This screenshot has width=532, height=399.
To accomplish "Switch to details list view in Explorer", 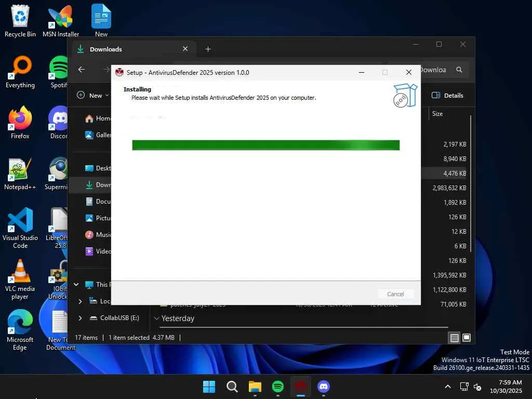I will 454,338.
